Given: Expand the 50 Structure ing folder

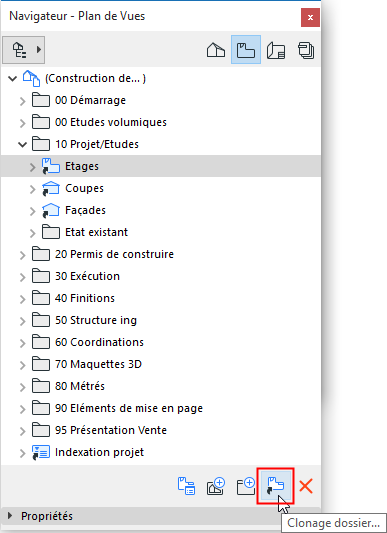Looking at the screenshot, I should tap(22, 321).
